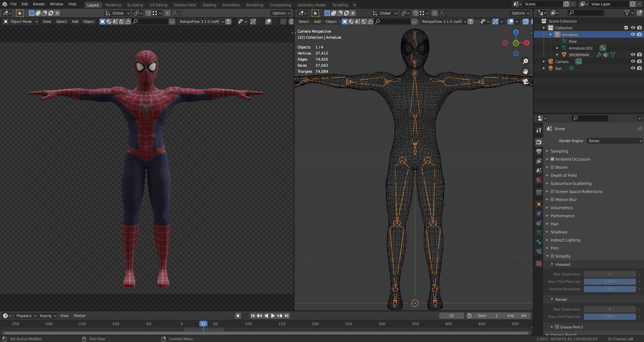Enable Screen Space Reflections checkbox
This screenshot has height=342, width=644.
click(552, 191)
